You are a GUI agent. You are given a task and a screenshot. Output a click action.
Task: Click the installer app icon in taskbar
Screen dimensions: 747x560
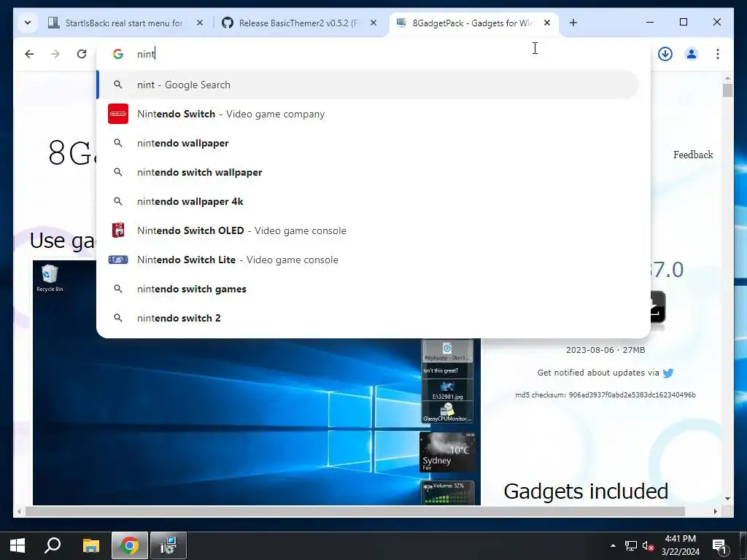tap(169, 545)
